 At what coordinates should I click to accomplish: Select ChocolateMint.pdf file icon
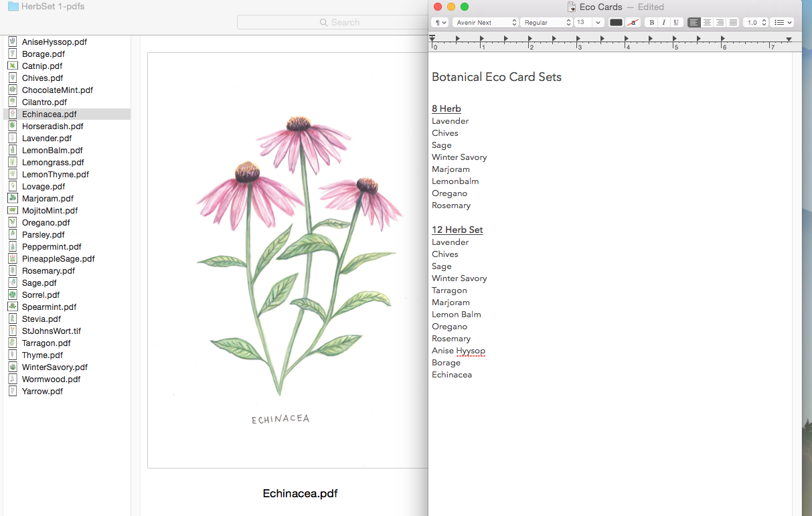[13, 90]
